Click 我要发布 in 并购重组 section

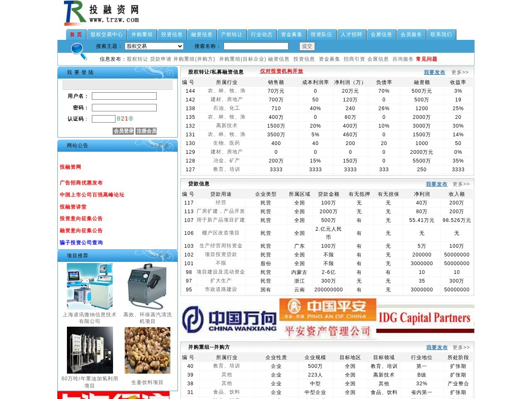[x=437, y=347]
